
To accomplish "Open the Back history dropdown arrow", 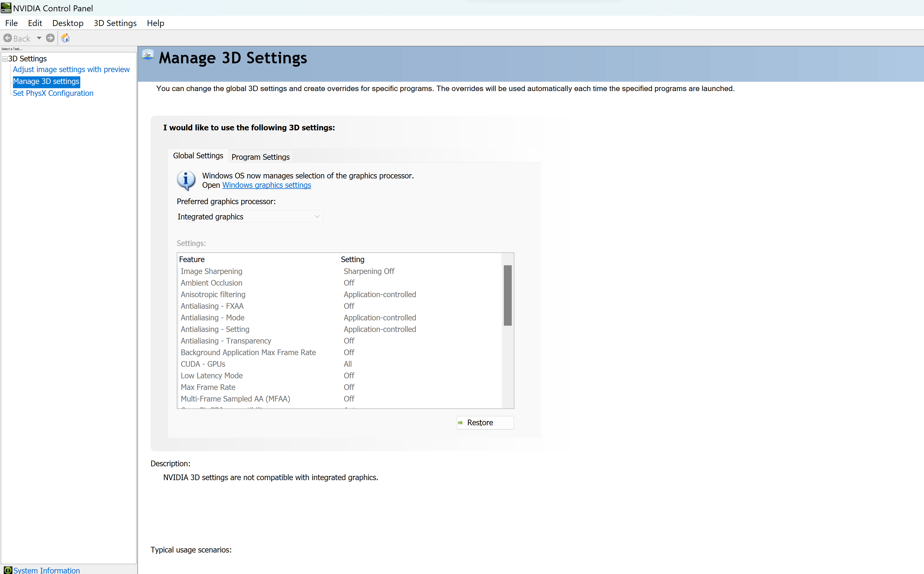I will (x=39, y=38).
